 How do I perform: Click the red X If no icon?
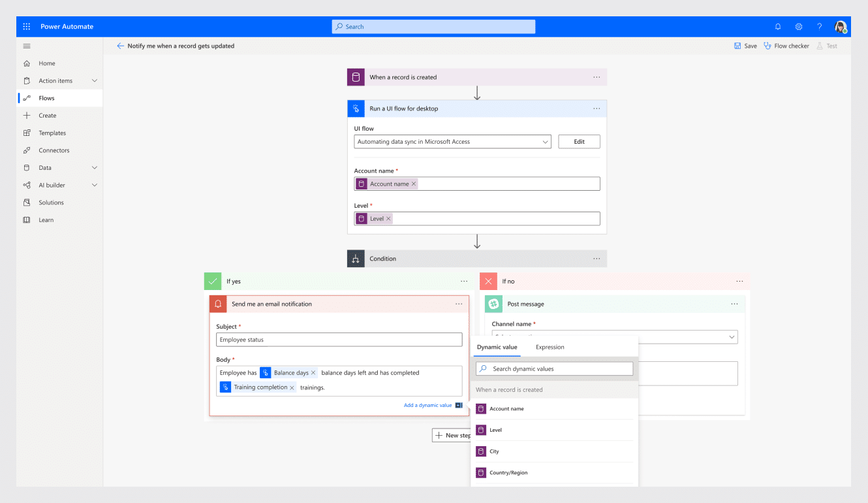[x=488, y=281]
